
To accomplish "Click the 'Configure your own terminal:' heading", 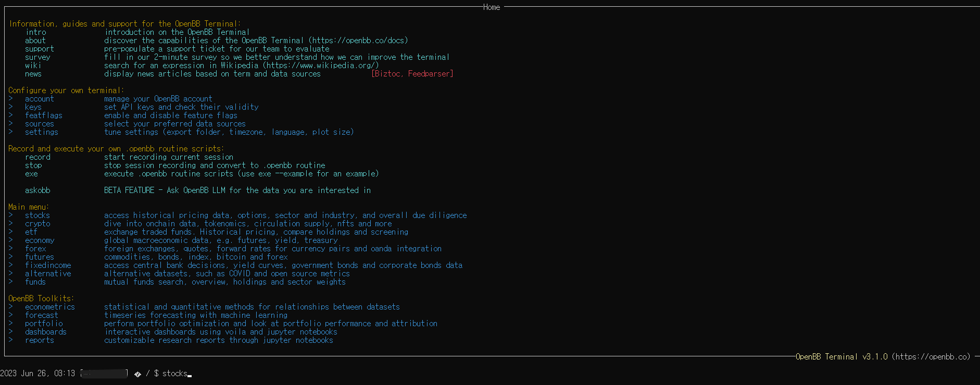I will coord(66,91).
